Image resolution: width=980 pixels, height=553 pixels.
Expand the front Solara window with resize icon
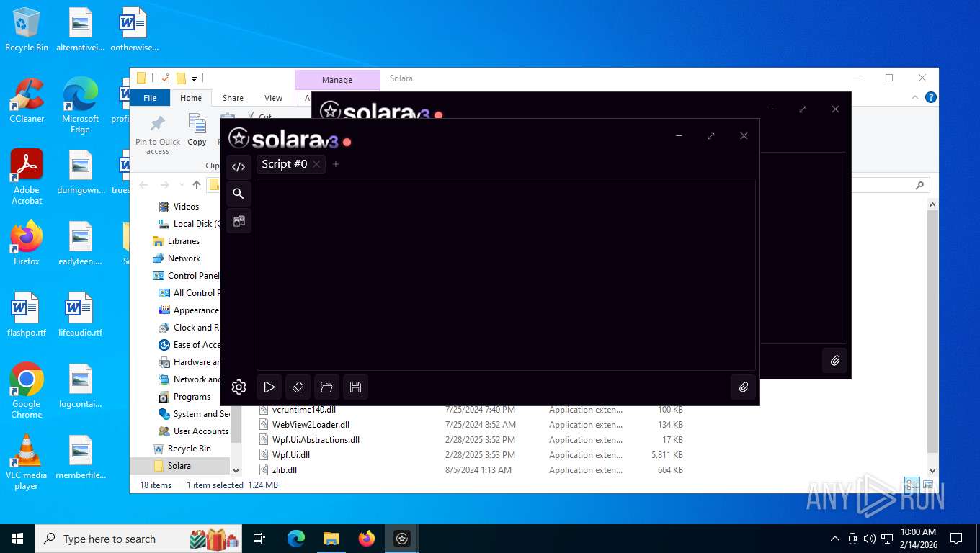click(x=711, y=135)
